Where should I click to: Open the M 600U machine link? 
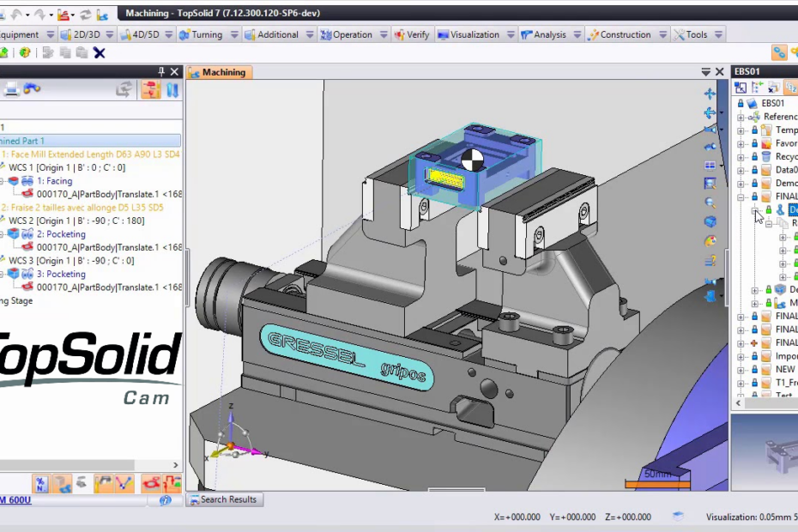[15, 500]
